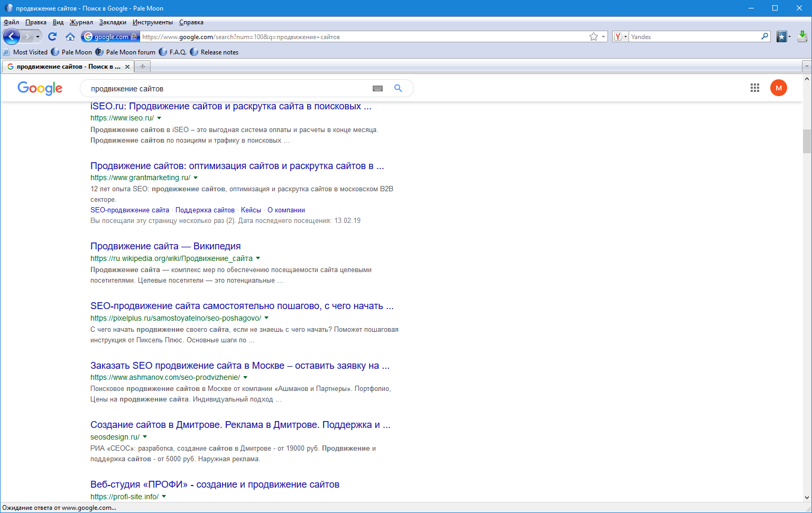Select the продвижение сайтов tab
The image size is (812, 513).
[68, 67]
